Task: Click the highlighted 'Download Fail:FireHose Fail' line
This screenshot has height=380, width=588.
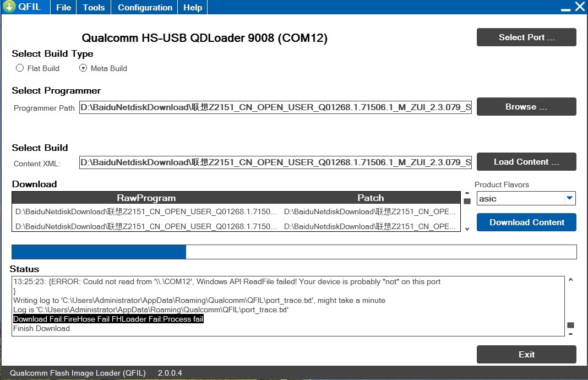Action: click(108, 319)
